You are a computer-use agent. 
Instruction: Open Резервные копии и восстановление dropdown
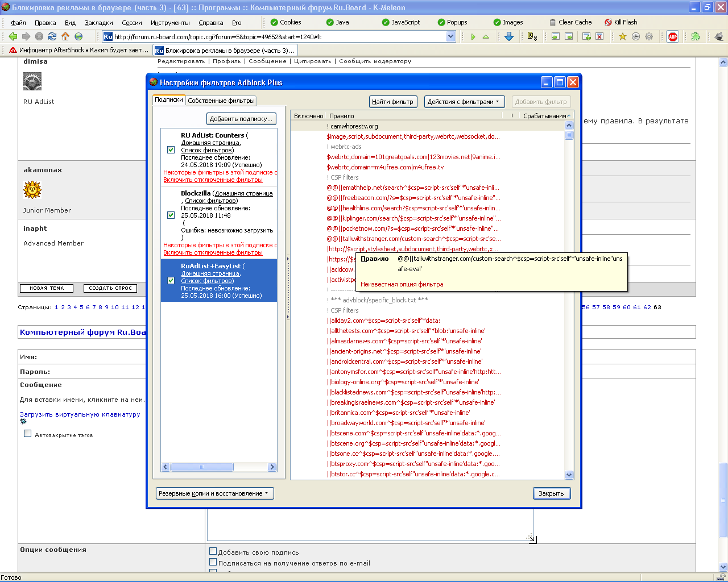click(215, 493)
